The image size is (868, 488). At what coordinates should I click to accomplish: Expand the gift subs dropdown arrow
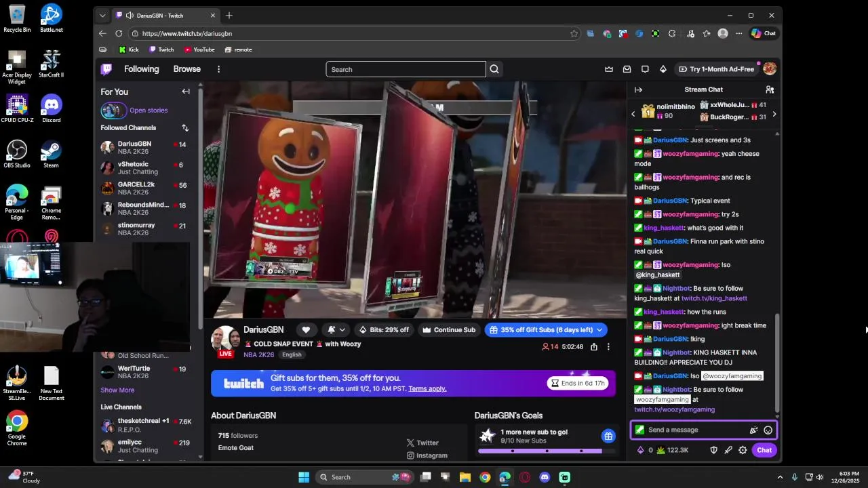(599, 330)
